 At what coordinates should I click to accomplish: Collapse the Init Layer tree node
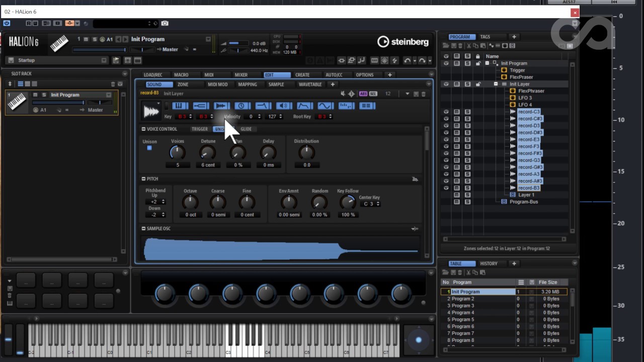coord(495,84)
